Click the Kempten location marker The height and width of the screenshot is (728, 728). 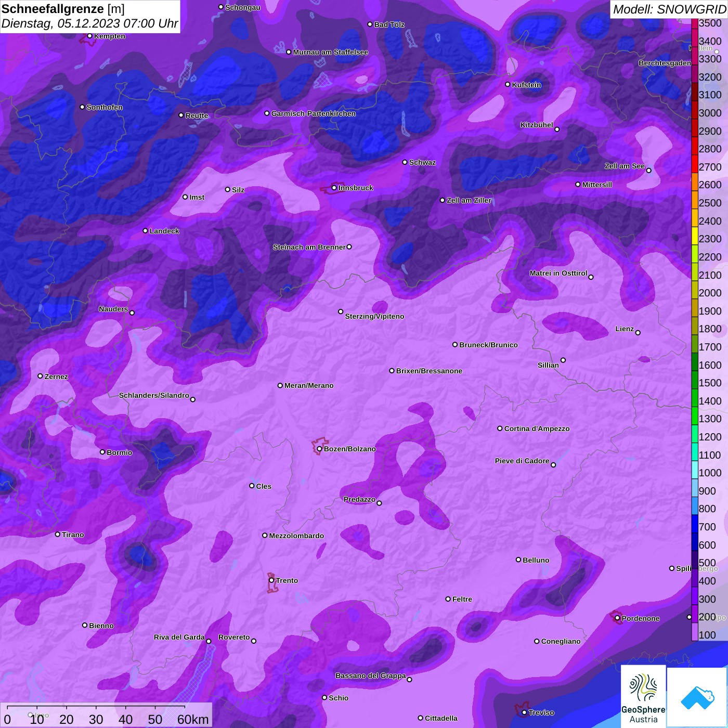click(90, 36)
